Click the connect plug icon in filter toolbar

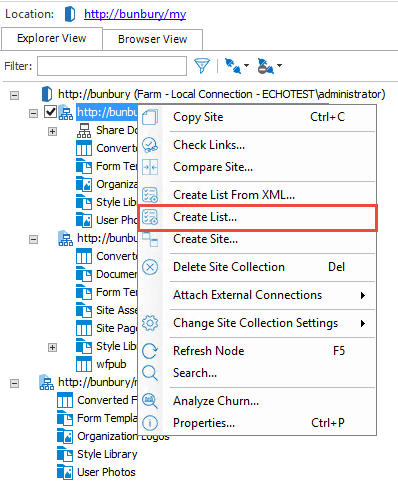click(x=233, y=66)
